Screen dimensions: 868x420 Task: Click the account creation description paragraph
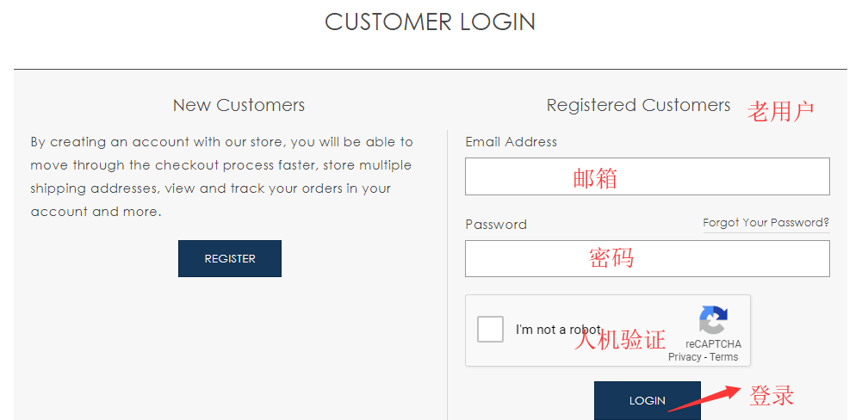click(x=221, y=176)
